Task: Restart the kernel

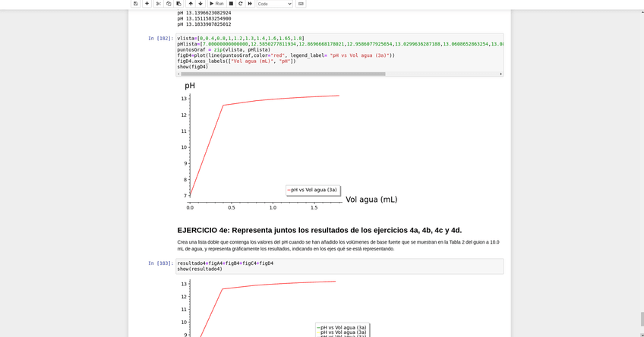Action: pyautogui.click(x=240, y=4)
